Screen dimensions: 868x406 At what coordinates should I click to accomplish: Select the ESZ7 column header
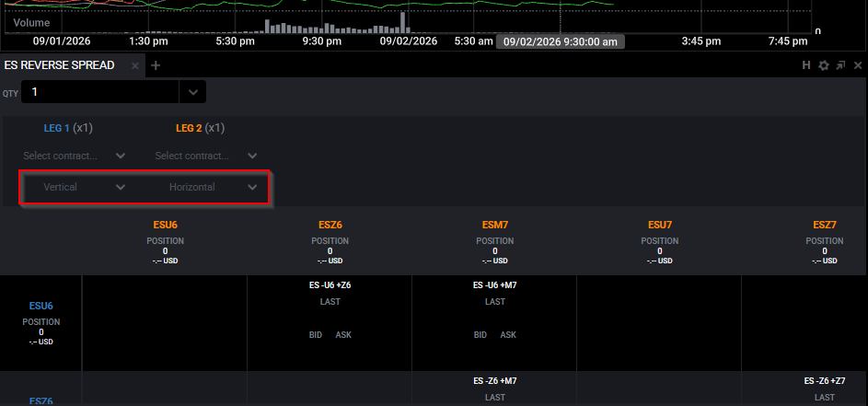pyautogui.click(x=825, y=225)
